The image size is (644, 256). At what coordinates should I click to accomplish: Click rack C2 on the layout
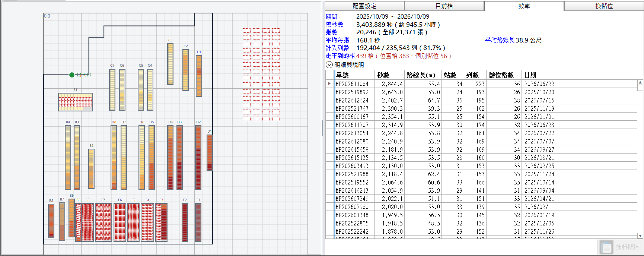coord(185,70)
